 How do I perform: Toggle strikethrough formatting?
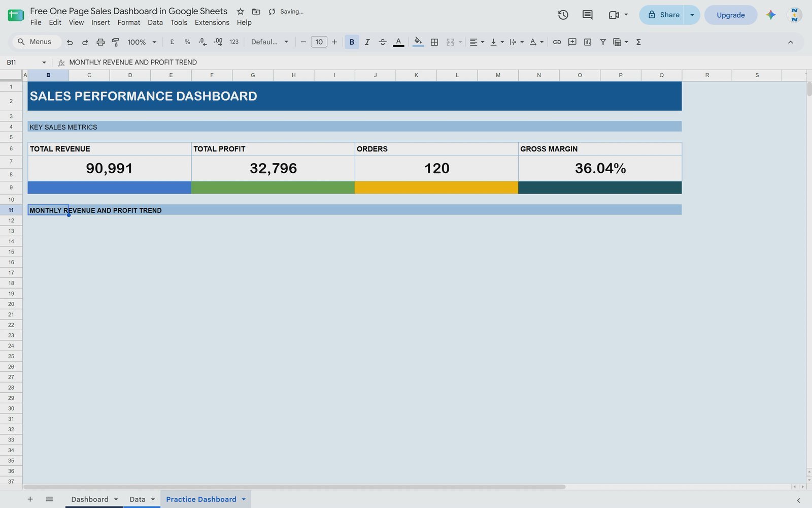click(383, 42)
